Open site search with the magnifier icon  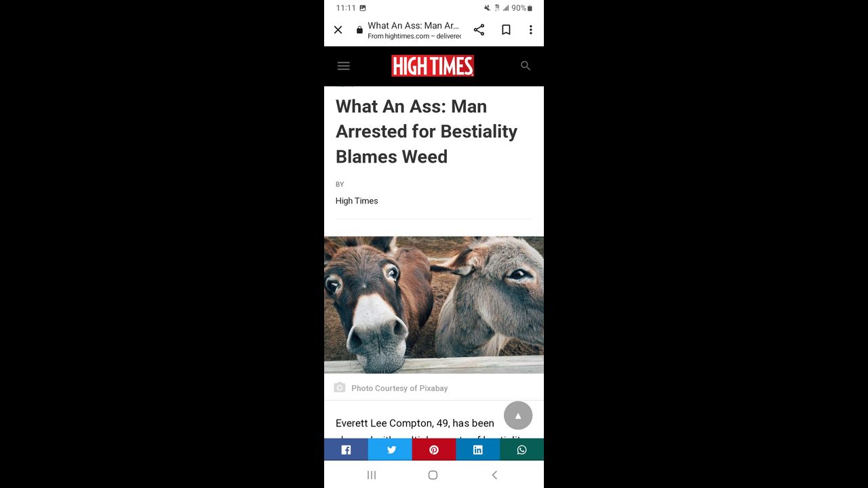pyautogui.click(x=526, y=66)
